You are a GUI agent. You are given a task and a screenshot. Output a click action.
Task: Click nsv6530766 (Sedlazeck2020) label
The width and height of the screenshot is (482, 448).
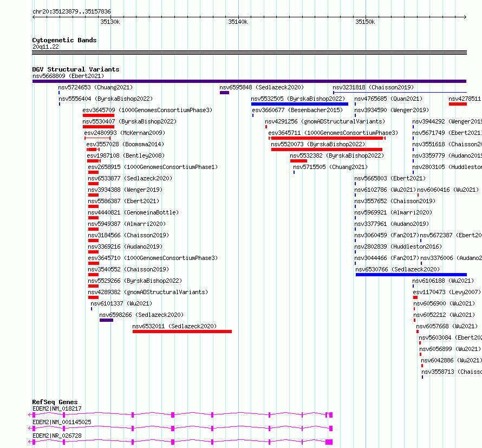click(x=398, y=269)
